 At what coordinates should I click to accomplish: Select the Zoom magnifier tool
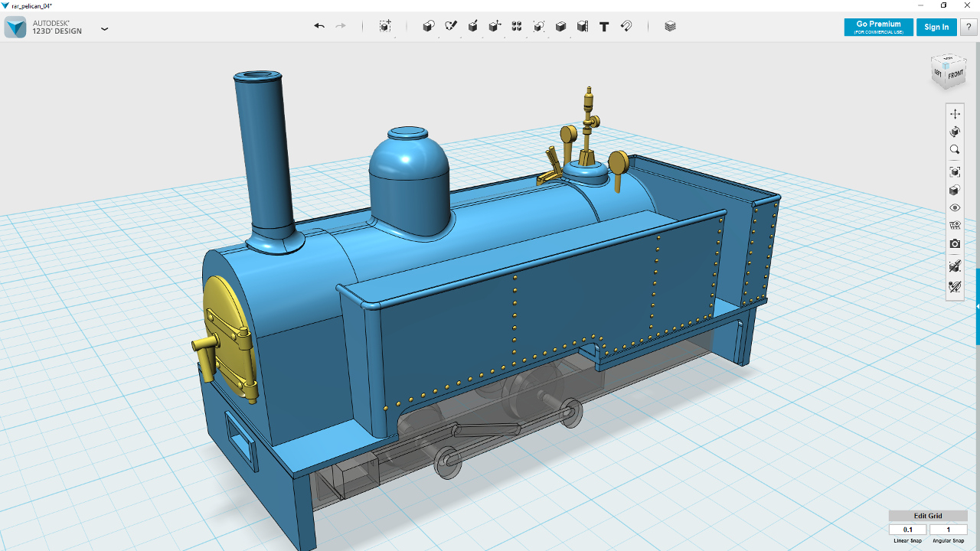coord(955,150)
